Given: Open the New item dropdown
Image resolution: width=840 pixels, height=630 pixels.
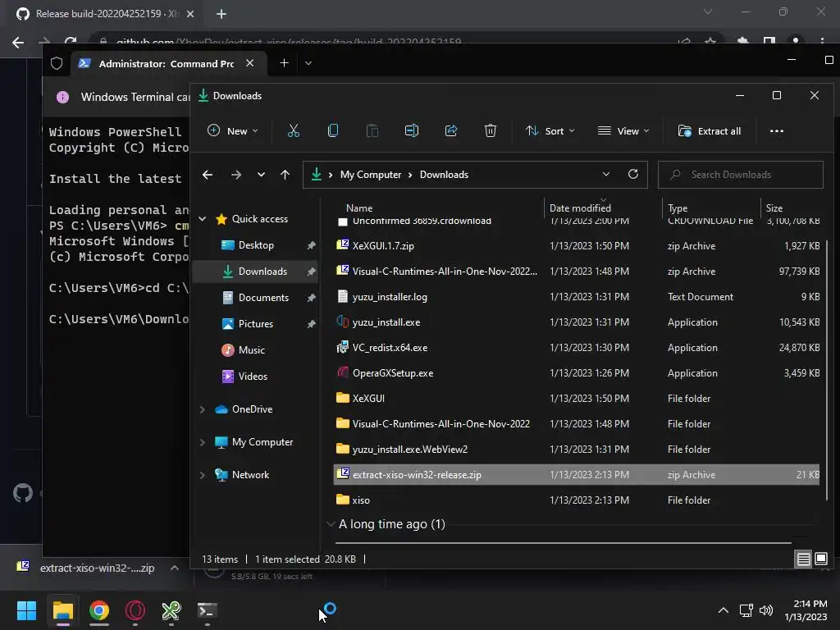Looking at the screenshot, I should click(232, 130).
